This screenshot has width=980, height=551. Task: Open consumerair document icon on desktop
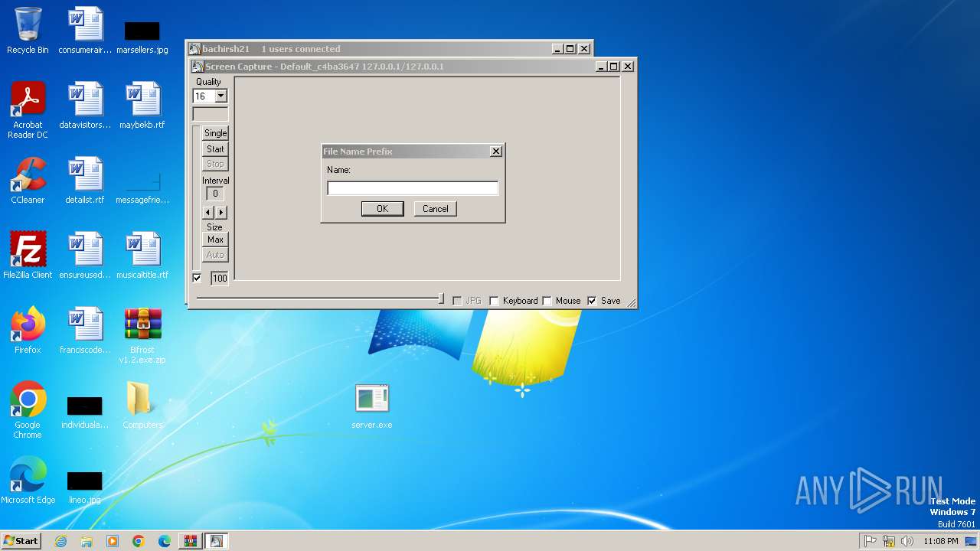click(85, 31)
